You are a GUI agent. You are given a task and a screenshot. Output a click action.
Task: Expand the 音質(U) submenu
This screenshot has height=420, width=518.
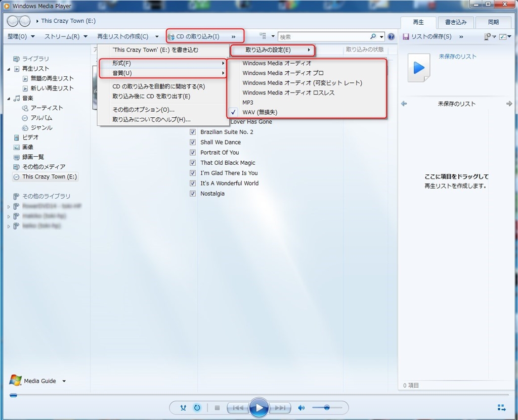coord(163,73)
